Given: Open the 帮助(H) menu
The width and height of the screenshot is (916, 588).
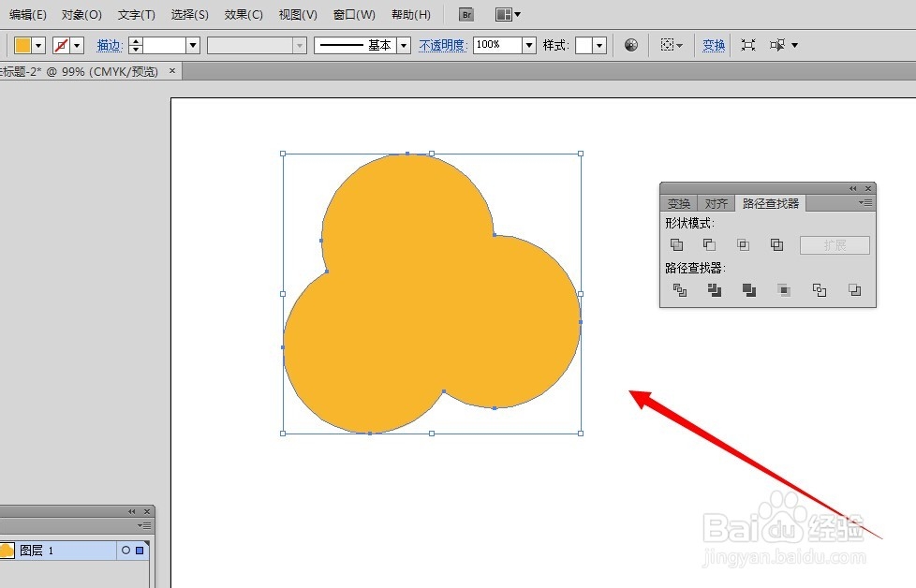Looking at the screenshot, I should (410, 15).
